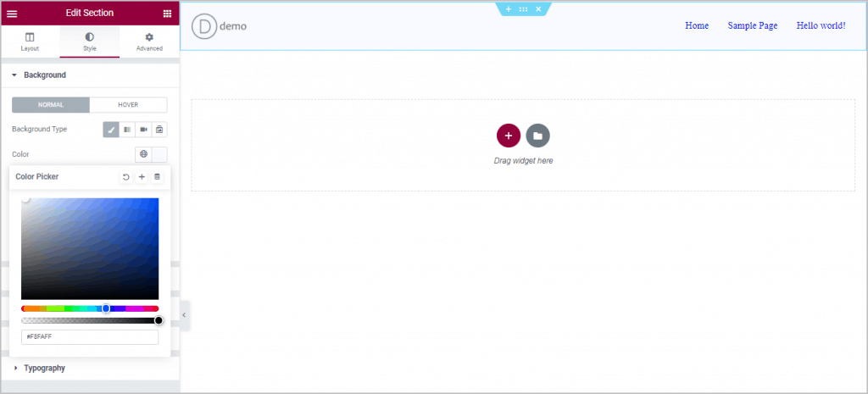Select the classic background type brush icon
This screenshot has width=868, height=394.
click(111, 130)
